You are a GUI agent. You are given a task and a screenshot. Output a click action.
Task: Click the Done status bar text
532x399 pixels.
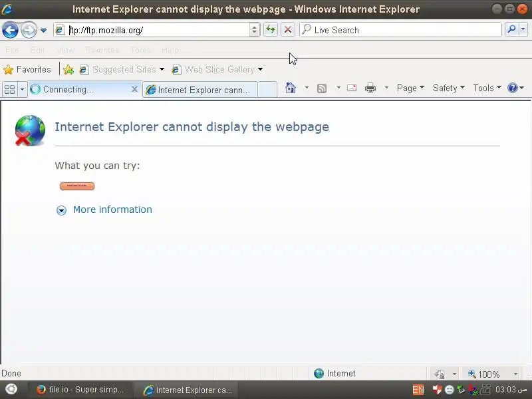[11, 374]
